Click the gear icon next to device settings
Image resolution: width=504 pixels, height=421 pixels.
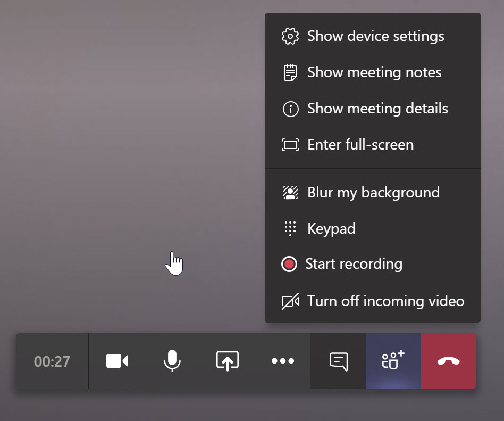click(290, 36)
